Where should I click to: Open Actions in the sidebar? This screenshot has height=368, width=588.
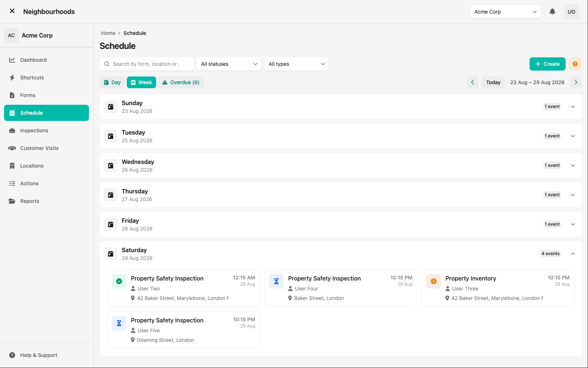pos(46,183)
